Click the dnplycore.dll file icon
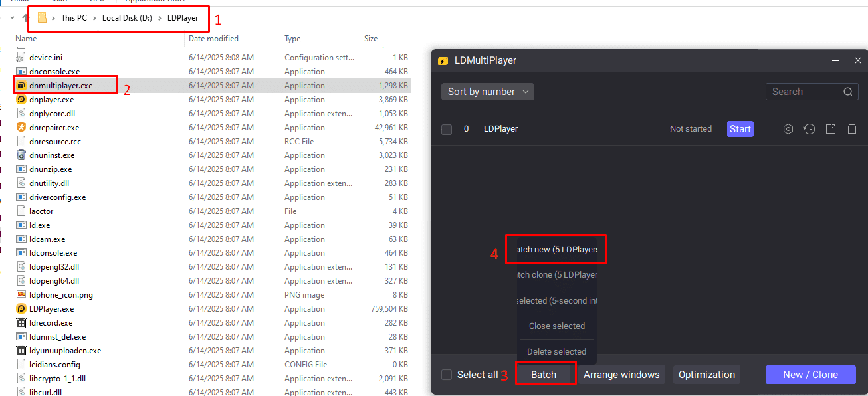Image resolution: width=868 pixels, height=396 pixels. pos(21,114)
